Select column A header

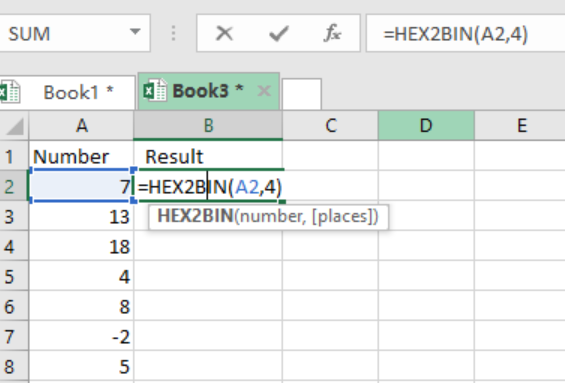pos(81,125)
